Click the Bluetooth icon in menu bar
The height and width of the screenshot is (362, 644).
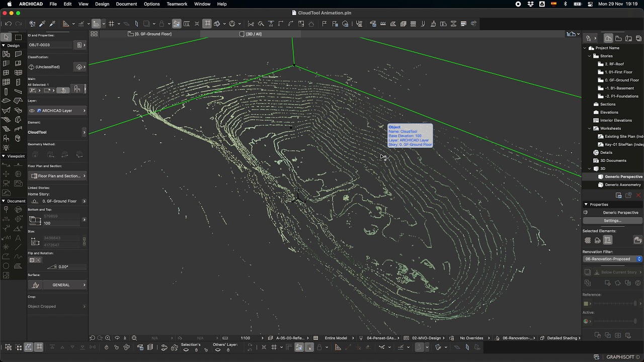pos(565,4)
